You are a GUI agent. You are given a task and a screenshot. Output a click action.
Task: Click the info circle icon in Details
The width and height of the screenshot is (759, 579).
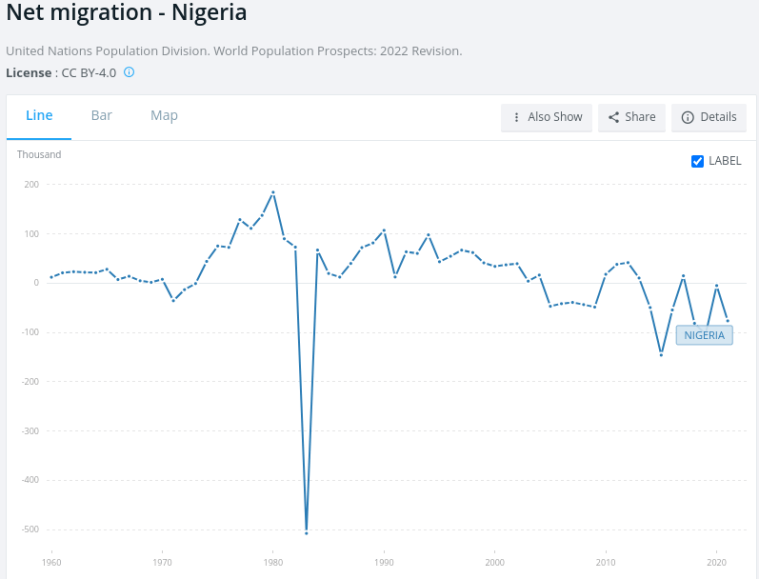pos(688,117)
